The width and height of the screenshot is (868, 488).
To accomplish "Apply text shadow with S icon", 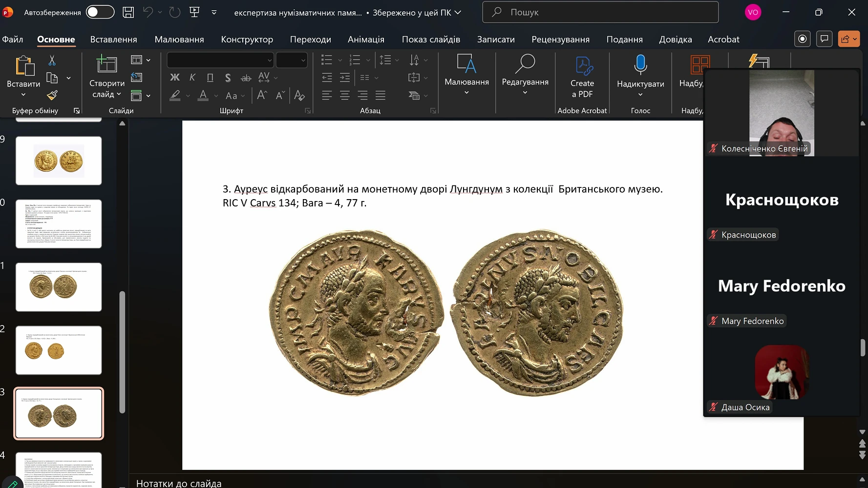I will (228, 78).
